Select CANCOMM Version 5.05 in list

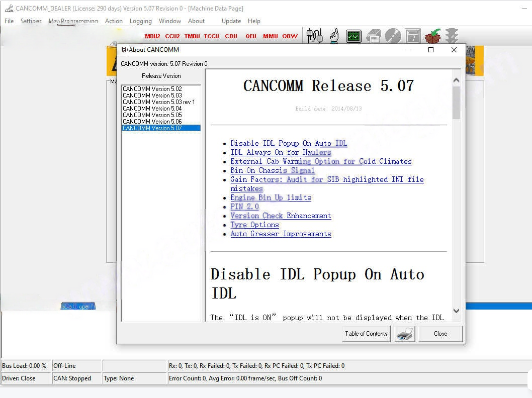(161, 115)
